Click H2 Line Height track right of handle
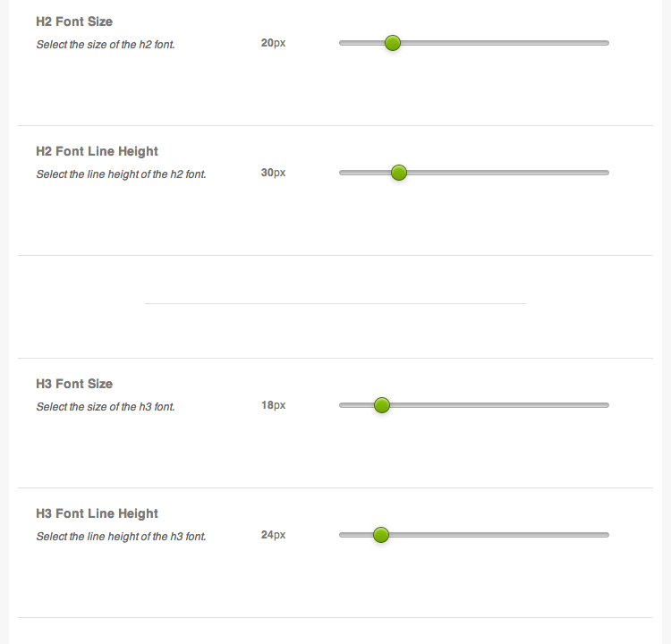 (508, 173)
